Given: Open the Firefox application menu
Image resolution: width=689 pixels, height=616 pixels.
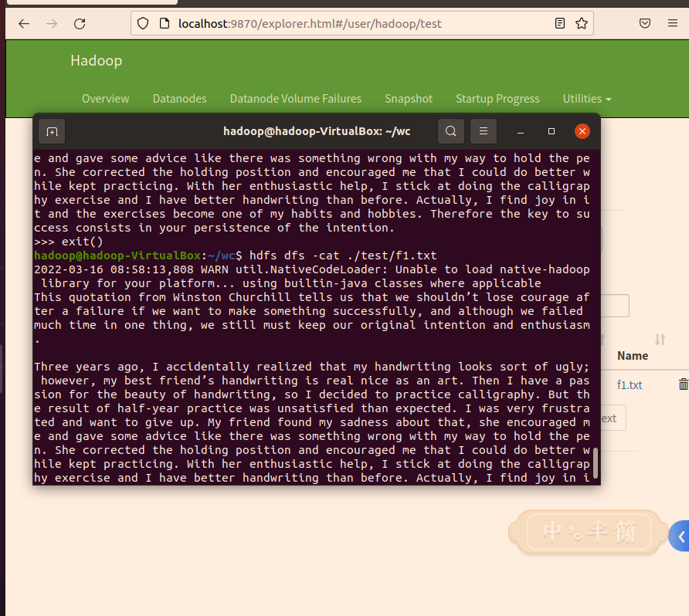Looking at the screenshot, I should (672, 23).
